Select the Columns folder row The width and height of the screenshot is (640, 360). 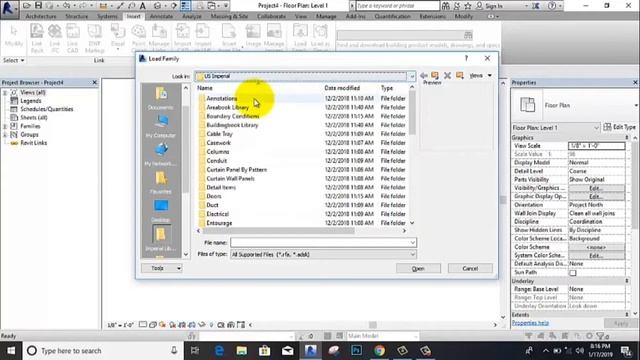click(302, 152)
